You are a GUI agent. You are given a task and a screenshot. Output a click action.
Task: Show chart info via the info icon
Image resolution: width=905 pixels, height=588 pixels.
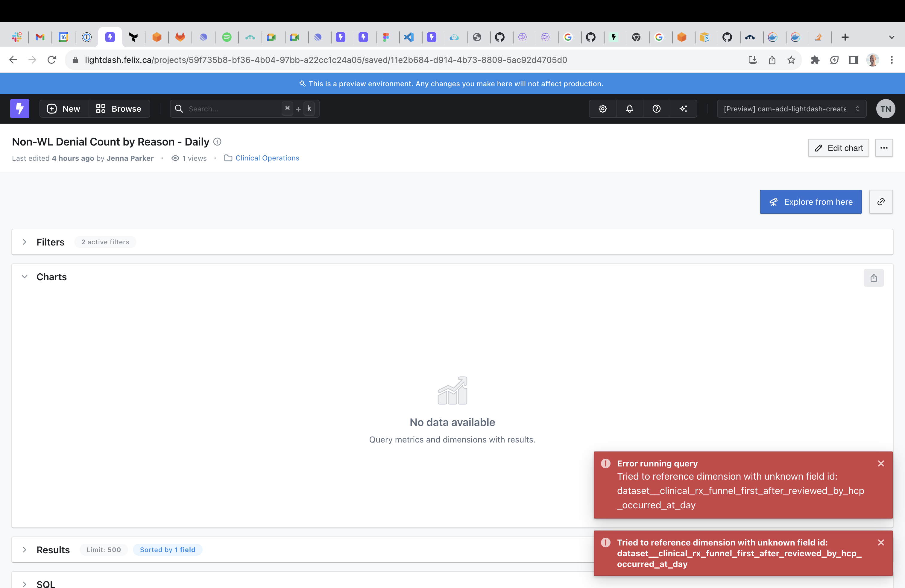[x=217, y=142]
